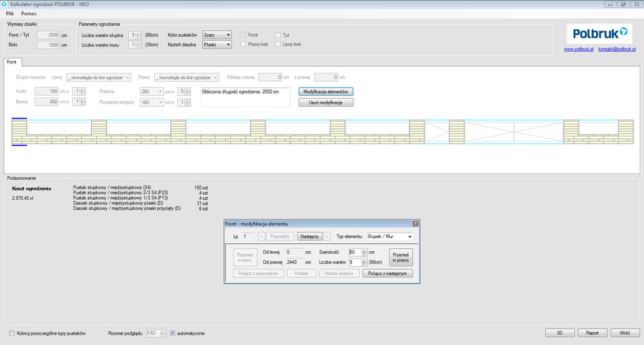Click the fence cost value 2.970,45 zł
This screenshot has width=644, height=345.
click(x=23, y=198)
